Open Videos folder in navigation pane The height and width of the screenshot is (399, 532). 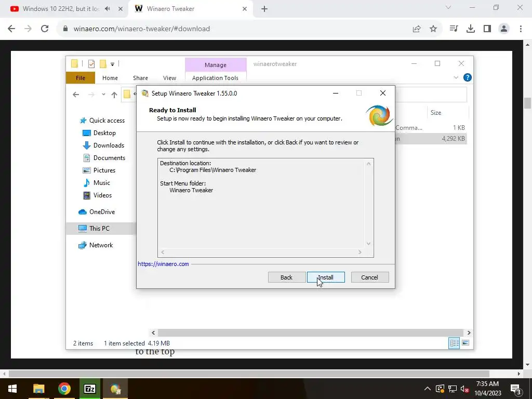97,195
